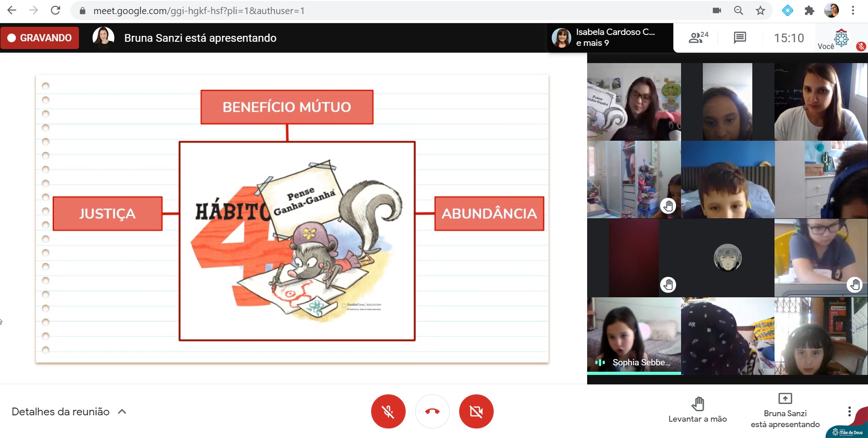Expand Detalhes da reunião
This screenshot has height=438, width=868.
[x=69, y=412]
